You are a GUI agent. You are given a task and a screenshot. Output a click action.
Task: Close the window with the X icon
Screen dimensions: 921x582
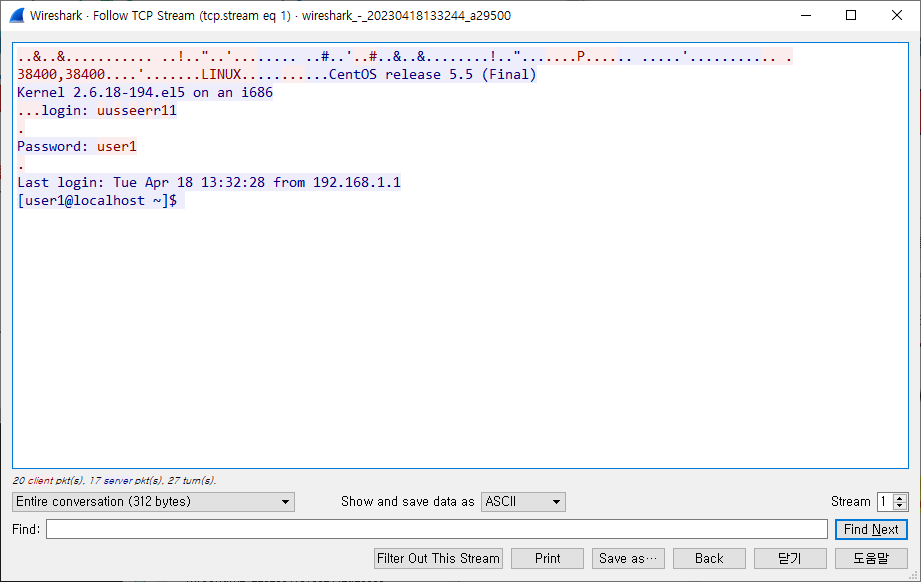[x=896, y=15]
